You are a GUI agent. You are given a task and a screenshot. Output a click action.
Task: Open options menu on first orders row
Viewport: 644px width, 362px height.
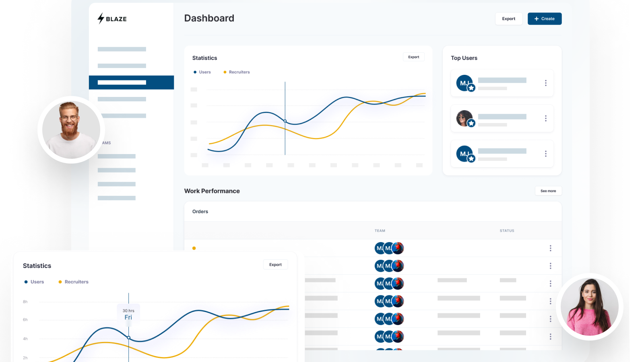tap(550, 248)
